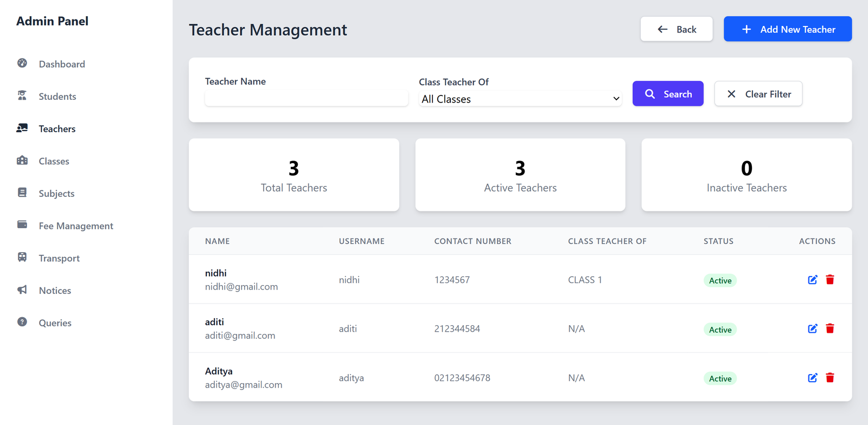Click the delete trash icon for nidhi

point(829,280)
